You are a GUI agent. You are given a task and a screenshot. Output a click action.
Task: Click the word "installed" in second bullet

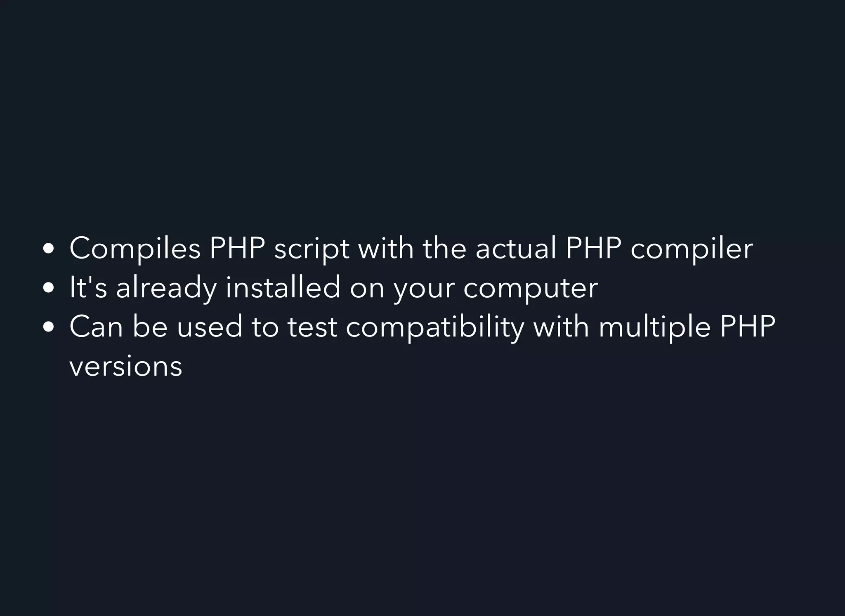pos(283,287)
